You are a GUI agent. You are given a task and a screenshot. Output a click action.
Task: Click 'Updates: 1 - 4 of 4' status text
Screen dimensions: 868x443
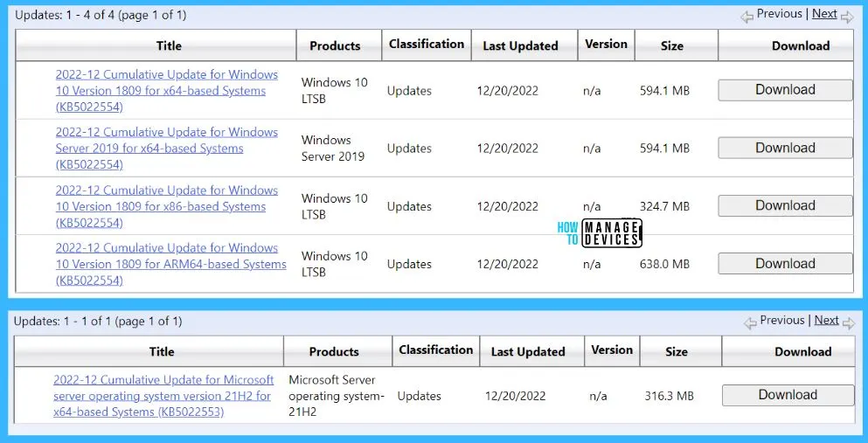[101, 16]
